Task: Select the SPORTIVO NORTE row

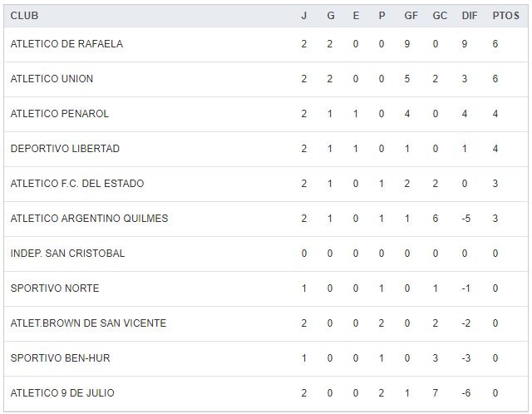Action: pos(55,288)
